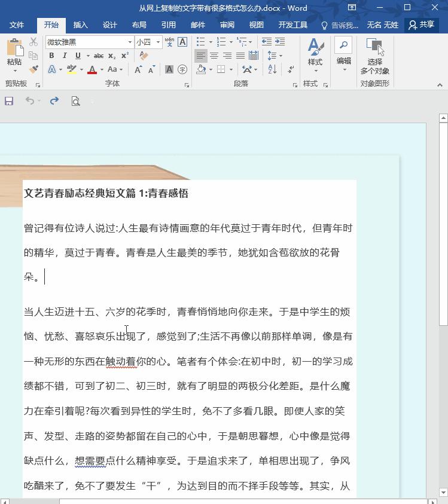
Task: Save document from quick access toolbar
Action: [9, 101]
